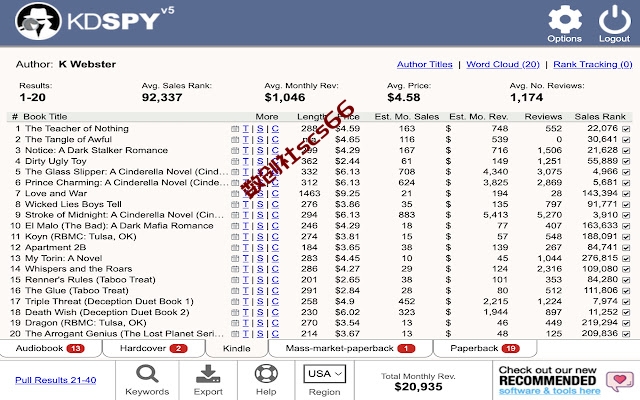The height and width of the screenshot is (400, 640).
Task: Click calendar icon for Death Wish row
Action: point(235,313)
